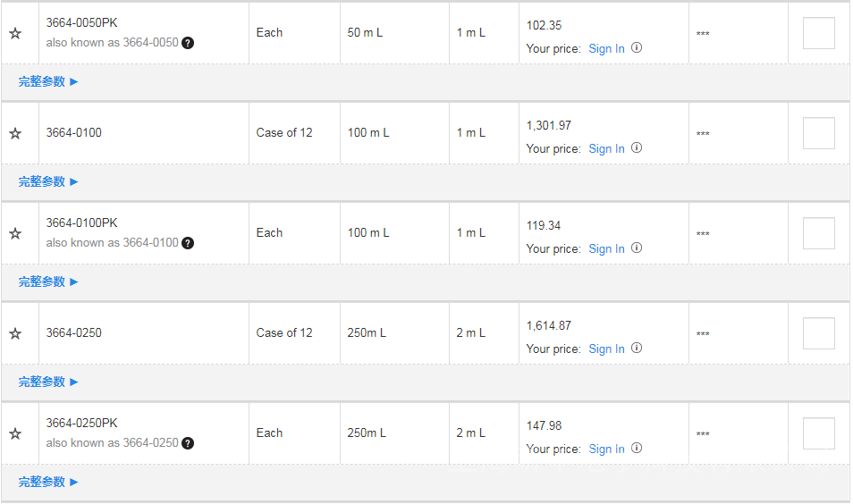Tick the checkbox for product 3664-0100
The width and height of the screenshot is (853, 504).
tap(818, 133)
